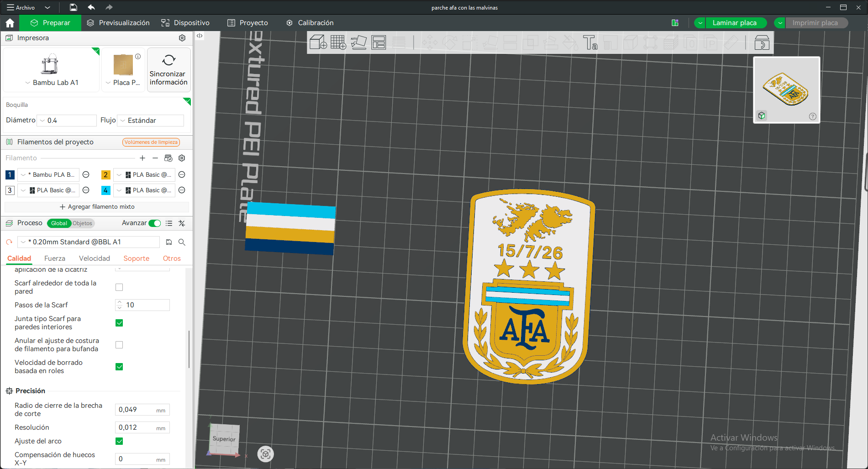Uncheck Ajuste del arco checkbox
868x469 pixels.
click(119, 441)
